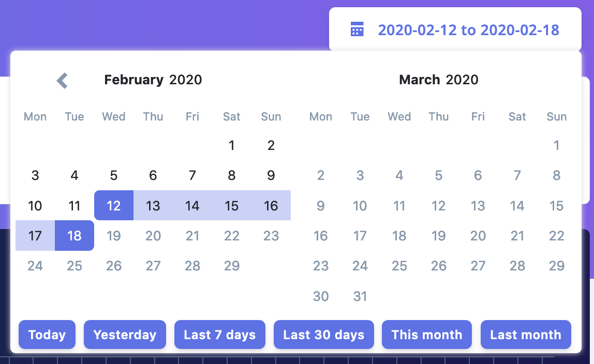This screenshot has height=364, width=594.
Task: Click the calendar icon in the header
Action: pyautogui.click(x=356, y=29)
